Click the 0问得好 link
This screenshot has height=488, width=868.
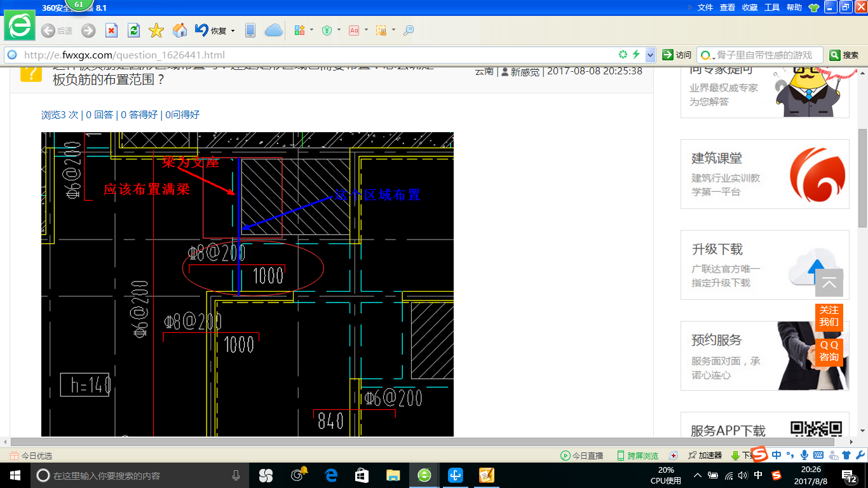tap(182, 114)
